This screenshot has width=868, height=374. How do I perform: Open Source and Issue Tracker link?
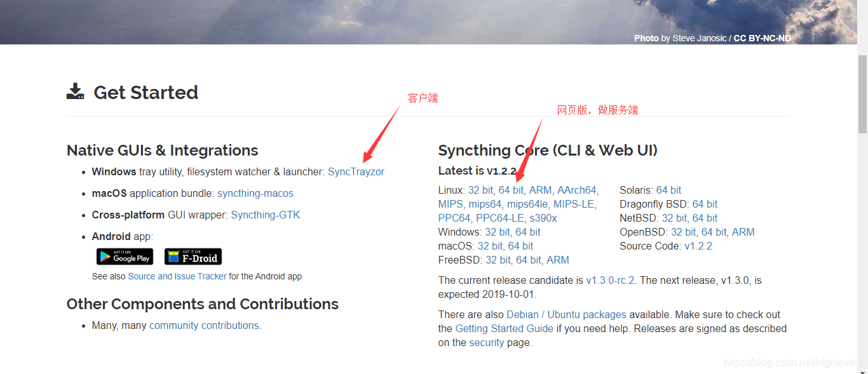(x=177, y=276)
